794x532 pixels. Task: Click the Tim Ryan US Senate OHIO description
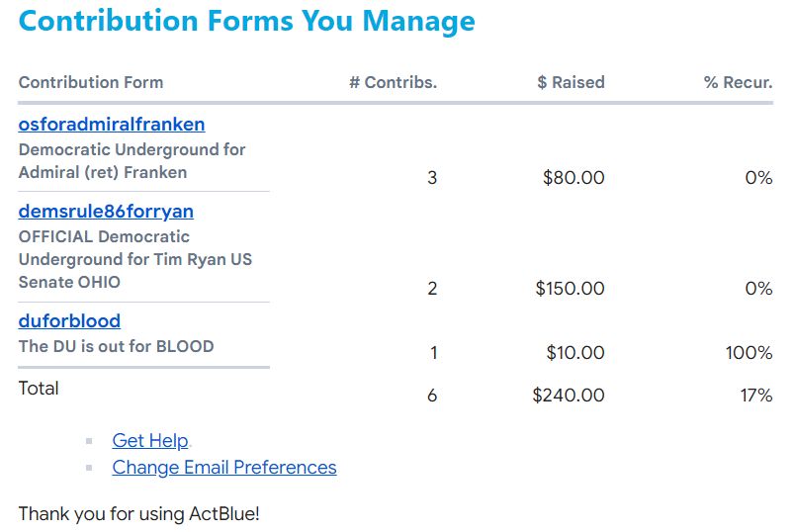(x=135, y=259)
